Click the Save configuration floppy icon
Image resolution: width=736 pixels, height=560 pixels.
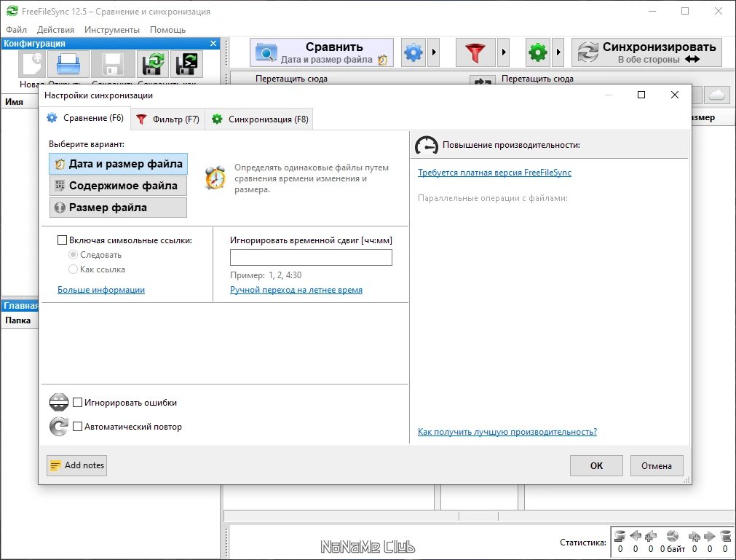click(x=113, y=64)
